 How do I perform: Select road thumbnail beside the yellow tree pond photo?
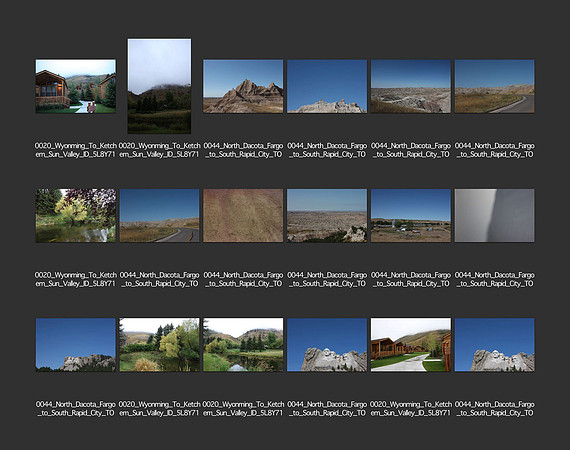(x=160, y=216)
